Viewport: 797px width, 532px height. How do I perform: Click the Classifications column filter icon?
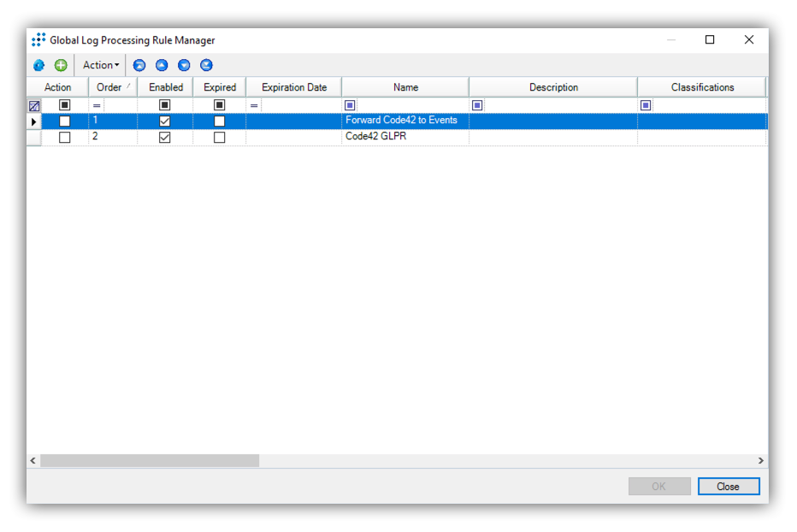point(646,104)
